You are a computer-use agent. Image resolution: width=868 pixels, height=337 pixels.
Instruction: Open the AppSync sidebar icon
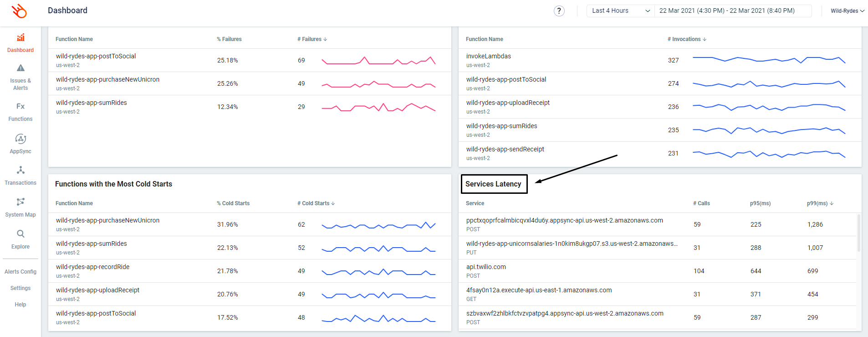pyautogui.click(x=20, y=139)
